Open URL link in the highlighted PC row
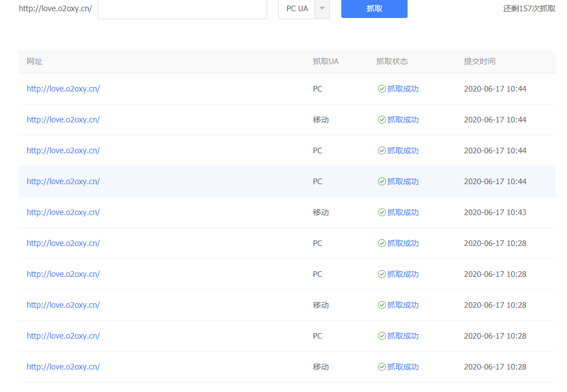 pyautogui.click(x=63, y=181)
